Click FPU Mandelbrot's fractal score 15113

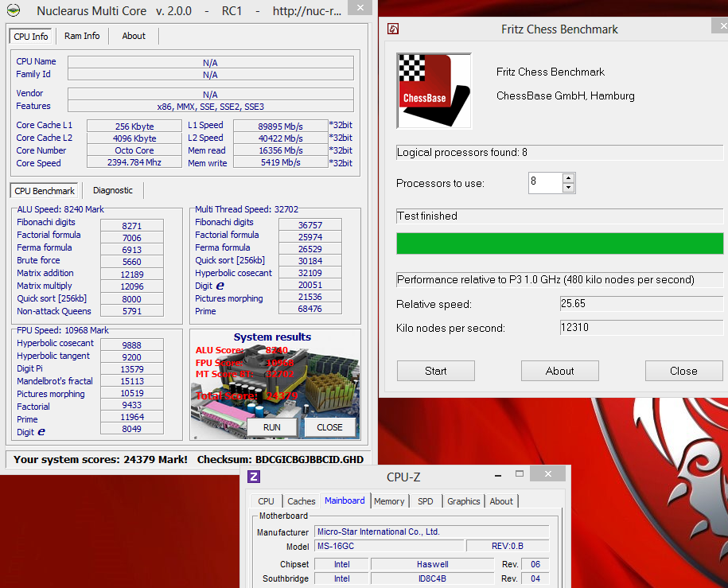(132, 381)
